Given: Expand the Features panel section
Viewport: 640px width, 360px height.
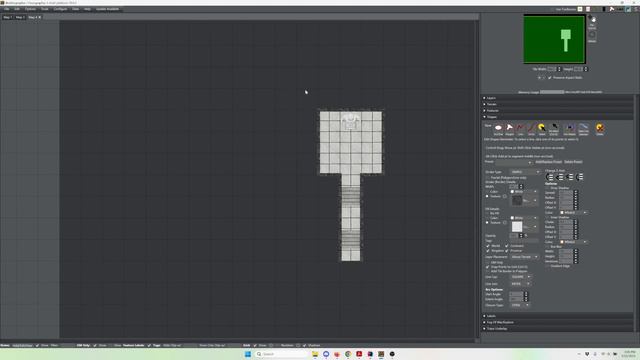Looking at the screenshot, I should click(x=558, y=111).
